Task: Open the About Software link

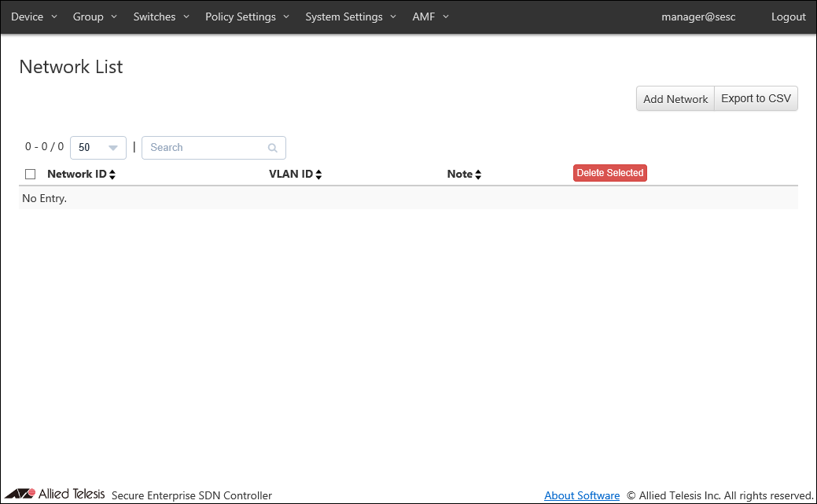Action: [x=582, y=495]
